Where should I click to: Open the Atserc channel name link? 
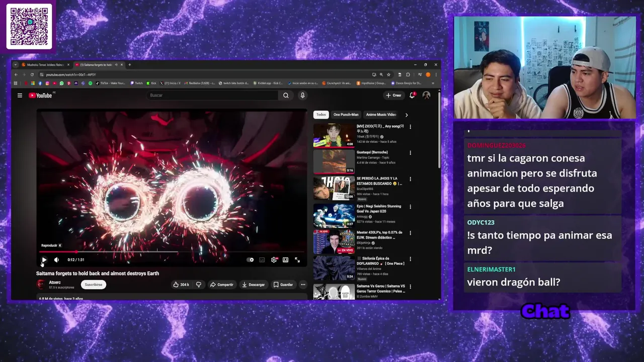(x=55, y=283)
